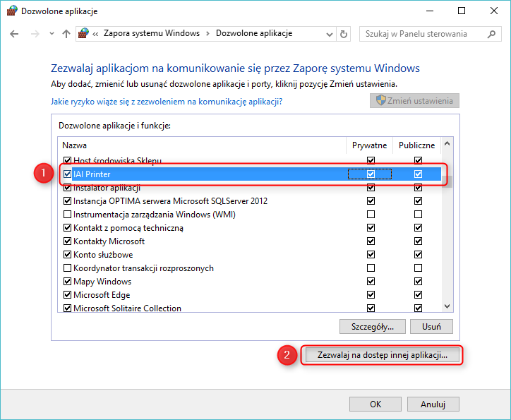Click the search magnifier icon
Screen dimensions: 511x420
click(492, 34)
